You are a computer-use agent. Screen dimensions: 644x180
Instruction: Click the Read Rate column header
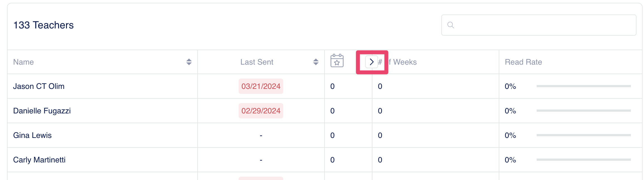[x=523, y=62]
